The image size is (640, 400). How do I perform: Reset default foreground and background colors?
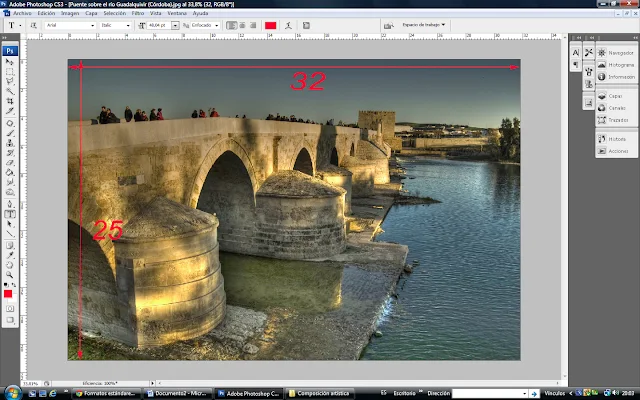6,285
